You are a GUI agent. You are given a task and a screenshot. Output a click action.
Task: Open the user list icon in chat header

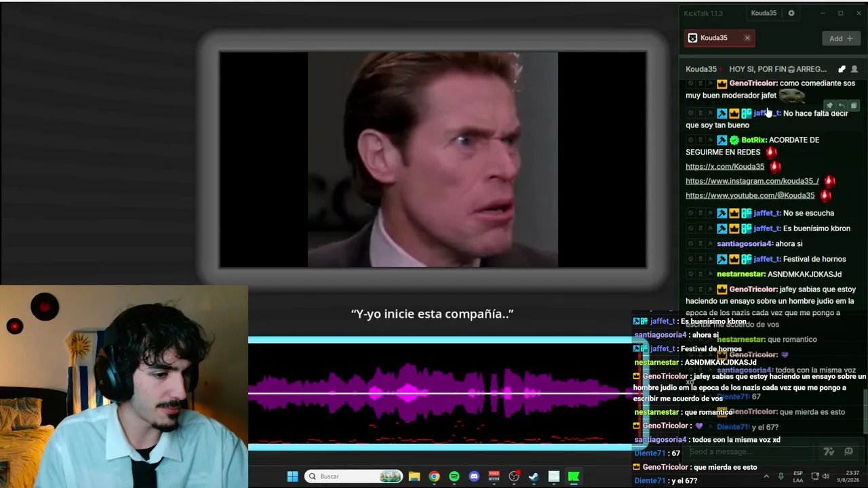854,69
